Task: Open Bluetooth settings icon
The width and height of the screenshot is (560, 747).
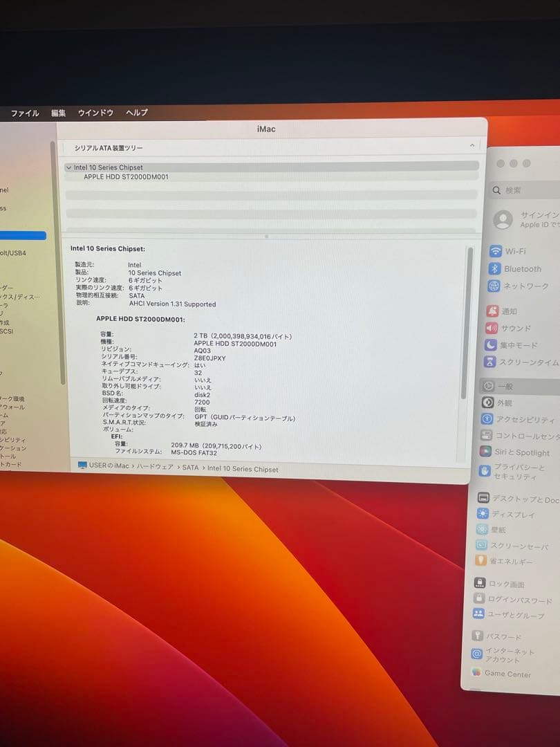Action: tap(494, 268)
